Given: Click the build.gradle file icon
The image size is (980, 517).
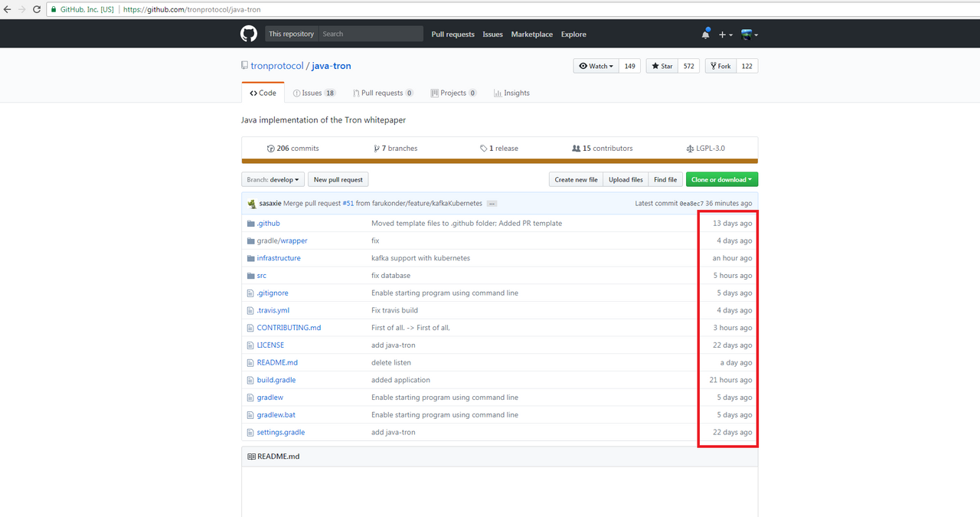Looking at the screenshot, I should [250, 380].
